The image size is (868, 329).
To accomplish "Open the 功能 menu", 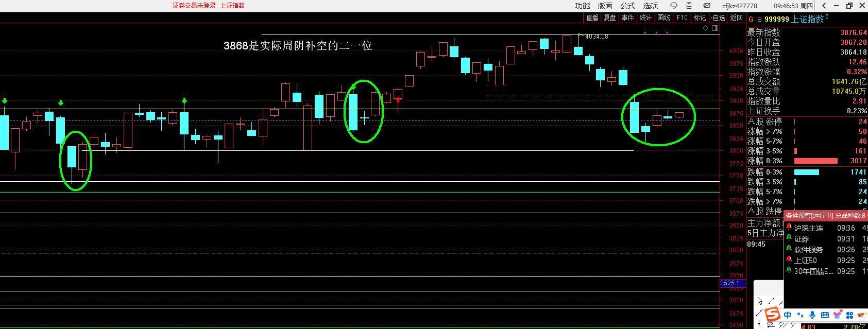I will [x=583, y=6].
